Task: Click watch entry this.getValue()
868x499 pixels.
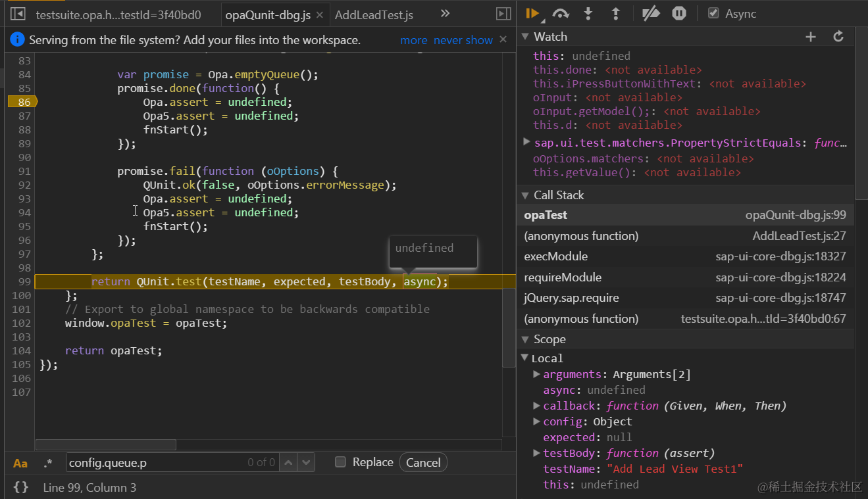Action: point(636,172)
